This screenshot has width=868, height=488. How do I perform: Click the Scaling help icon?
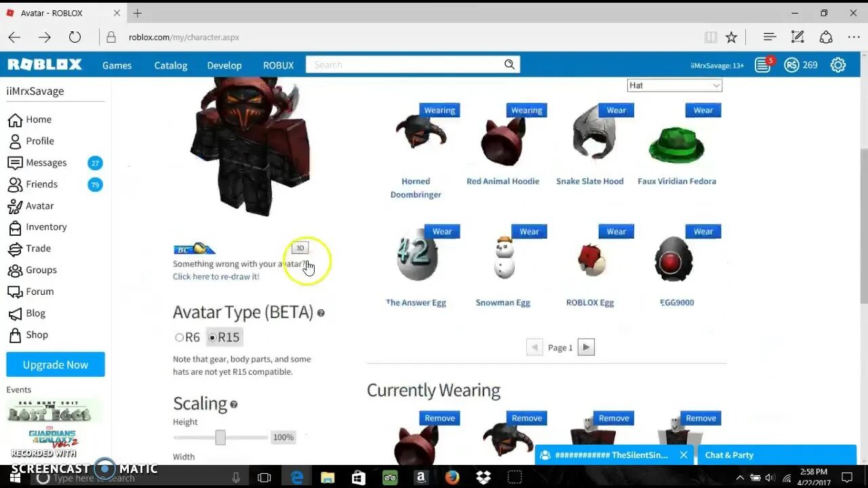(234, 405)
